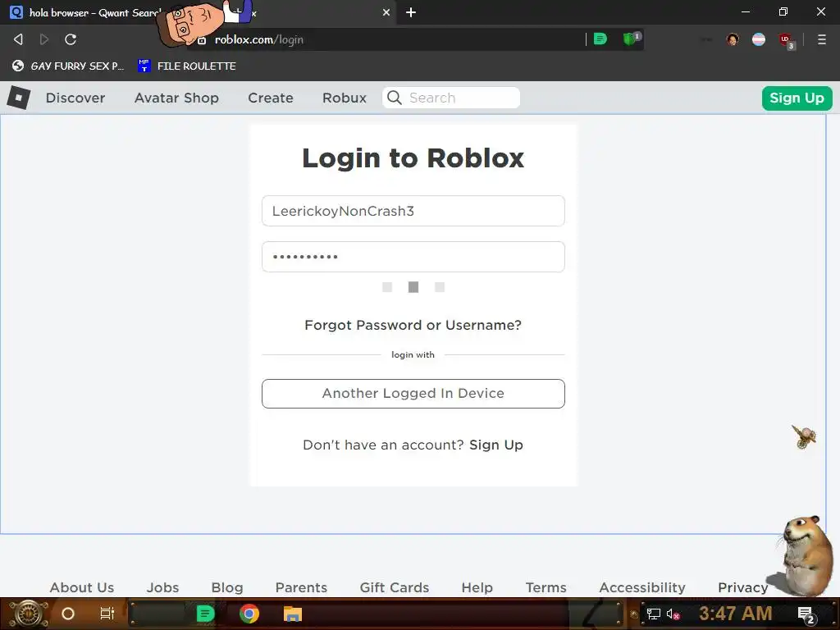Click the 3:47 AM clock

pos(736,613)
